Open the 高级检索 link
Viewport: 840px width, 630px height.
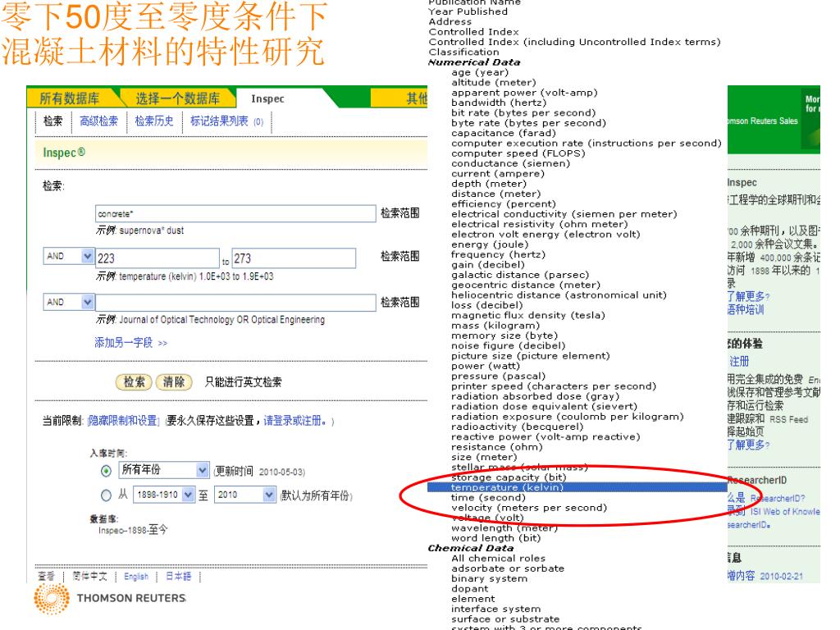point(98,121)
